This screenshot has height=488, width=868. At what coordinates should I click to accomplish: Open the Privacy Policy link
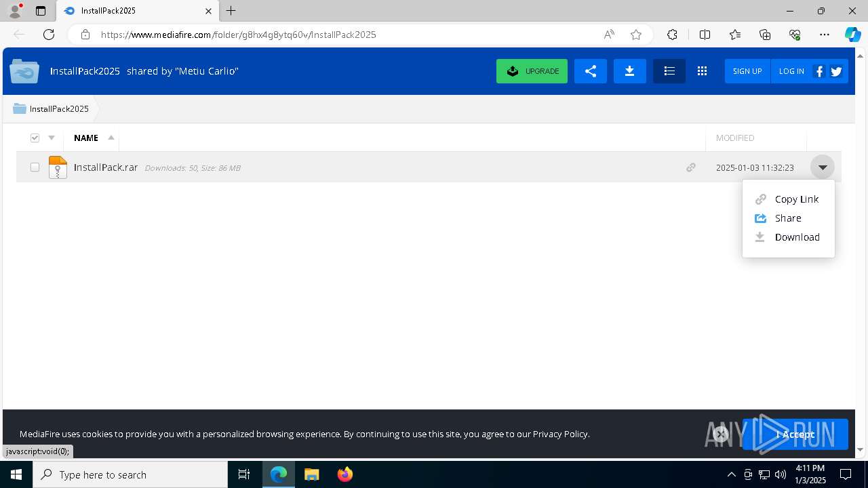click(560, 434)
